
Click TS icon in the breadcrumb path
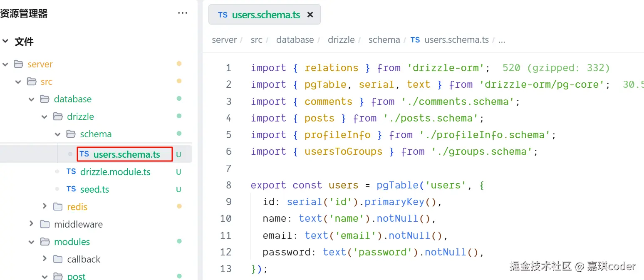(415, 40)
